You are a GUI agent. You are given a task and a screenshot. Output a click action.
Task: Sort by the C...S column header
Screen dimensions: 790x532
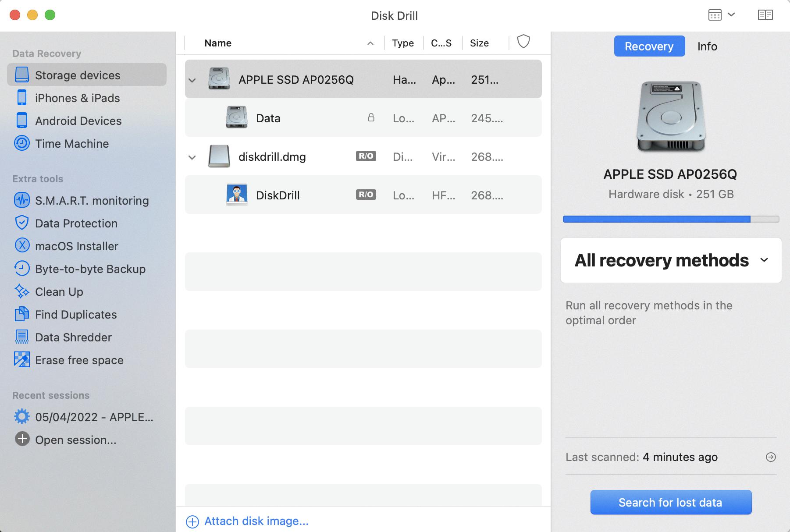tap(441, 43)
